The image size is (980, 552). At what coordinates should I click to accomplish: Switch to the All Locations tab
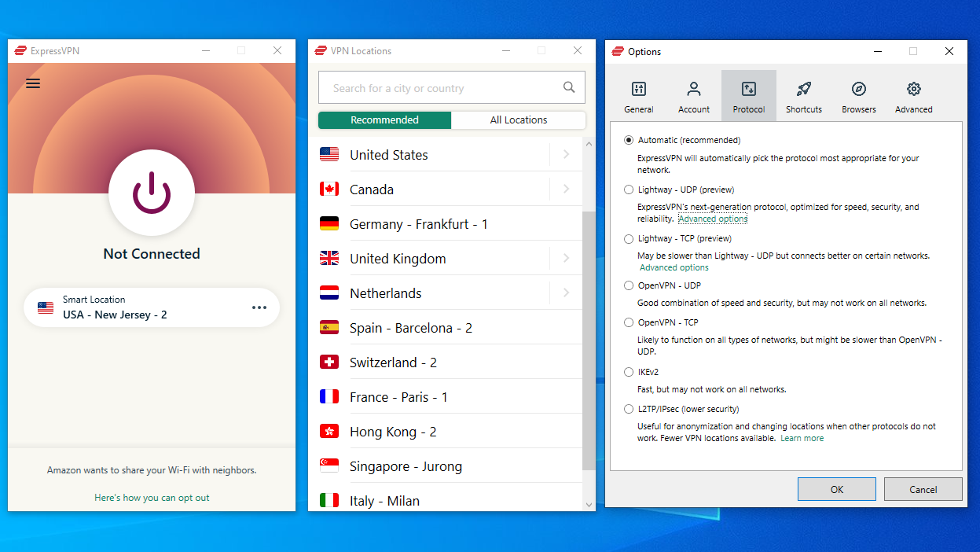coord(518,120)
